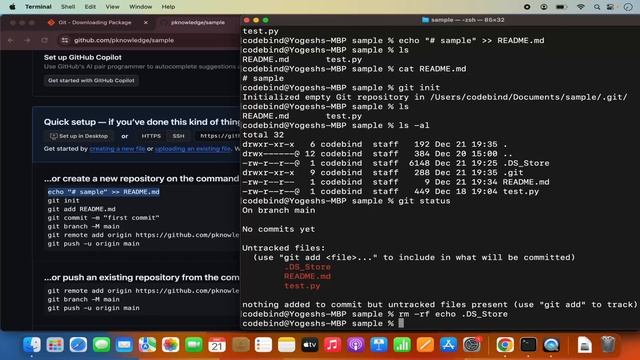Click Chrome back navigation arrow
Viewport: 640px width, 360px height.
(x=11, y=40)
